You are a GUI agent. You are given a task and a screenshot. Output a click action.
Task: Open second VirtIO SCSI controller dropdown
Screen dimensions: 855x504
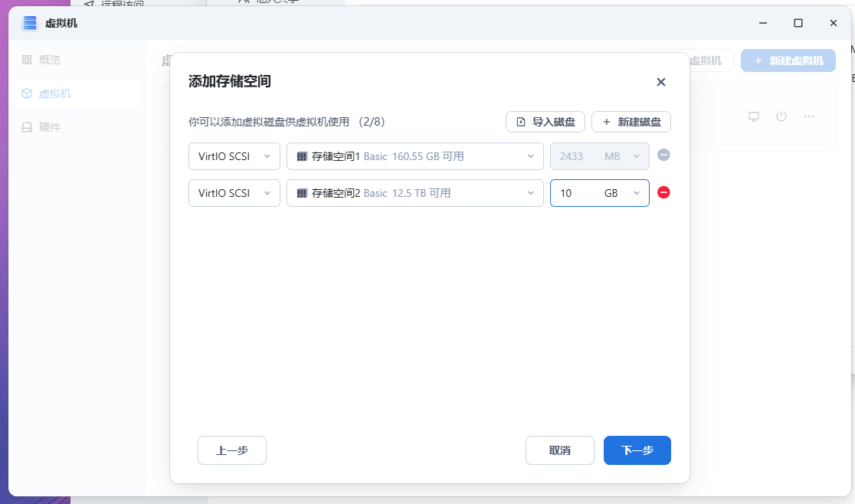pos(234,193)
